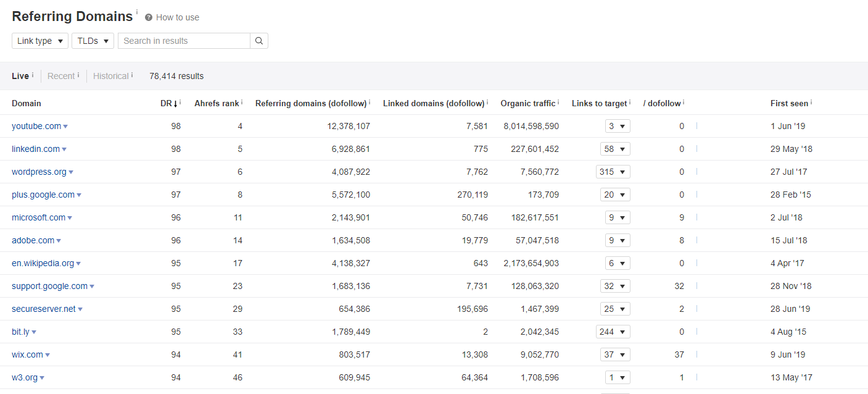Open the How to use link
The height and width of the screenshot is (394, 868).
pyautogui.click(x=178, y=17)
